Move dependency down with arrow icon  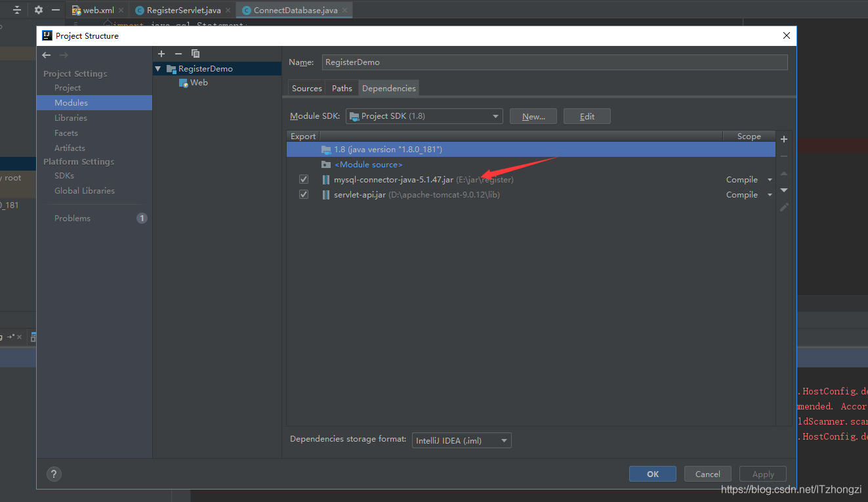point(784,190)
